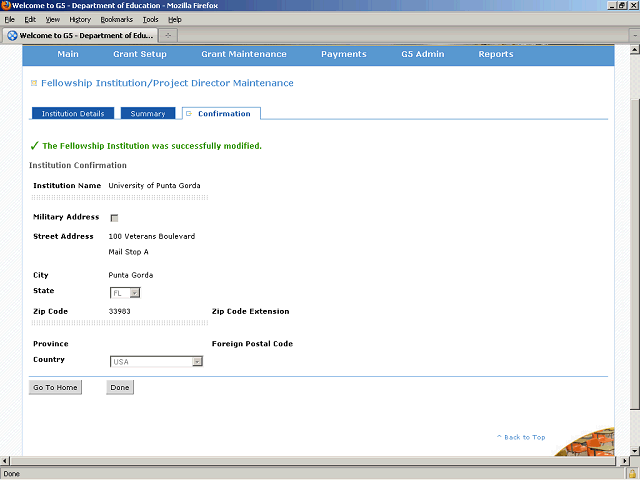Open the Grant Setup navigation item
This screenshot has height=480, width=640.
tap(140, 54)
